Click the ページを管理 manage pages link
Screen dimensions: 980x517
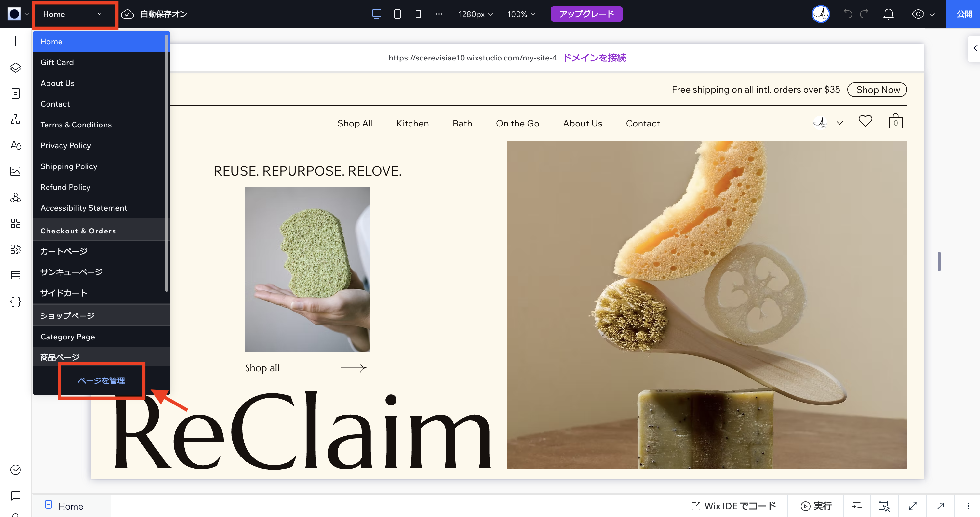pos(101,380)
